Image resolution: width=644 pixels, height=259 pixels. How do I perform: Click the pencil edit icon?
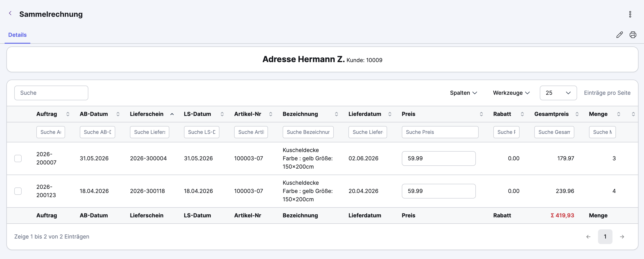(x=619, y=35)
